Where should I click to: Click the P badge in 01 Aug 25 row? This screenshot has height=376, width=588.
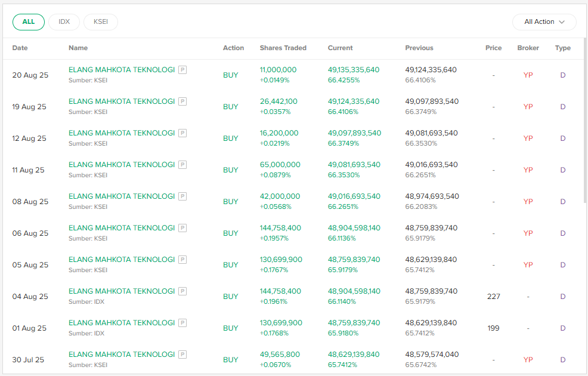click(x=182, y=323)
